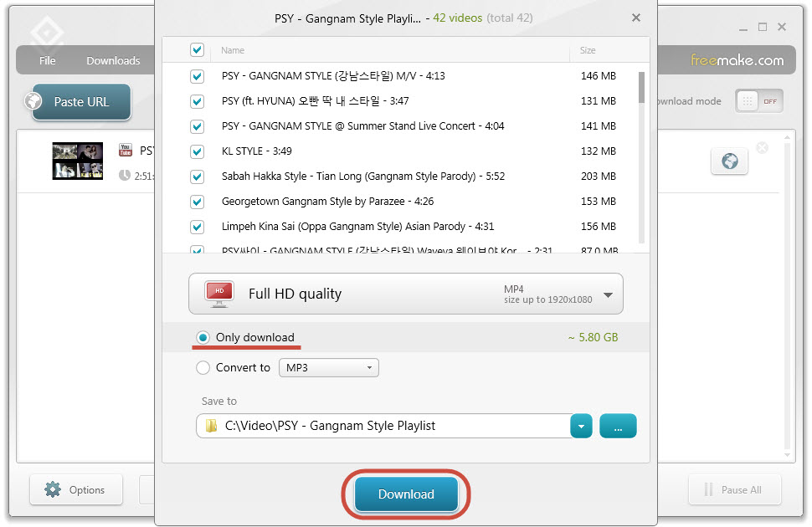This screenshot has width=812, height=527.
Task: Click the pause bars icon of Pause All
Action: tap(708, 489)
